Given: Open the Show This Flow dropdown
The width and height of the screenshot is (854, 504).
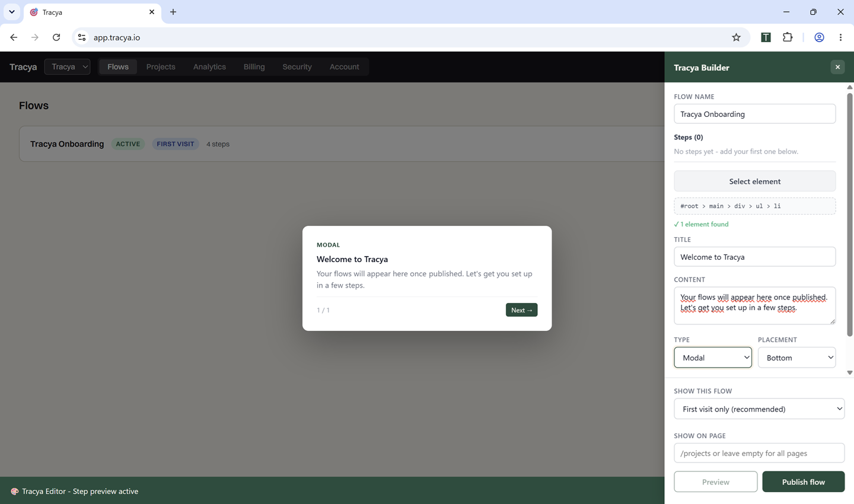Looking at the screenshot, I should pos(759,409).
